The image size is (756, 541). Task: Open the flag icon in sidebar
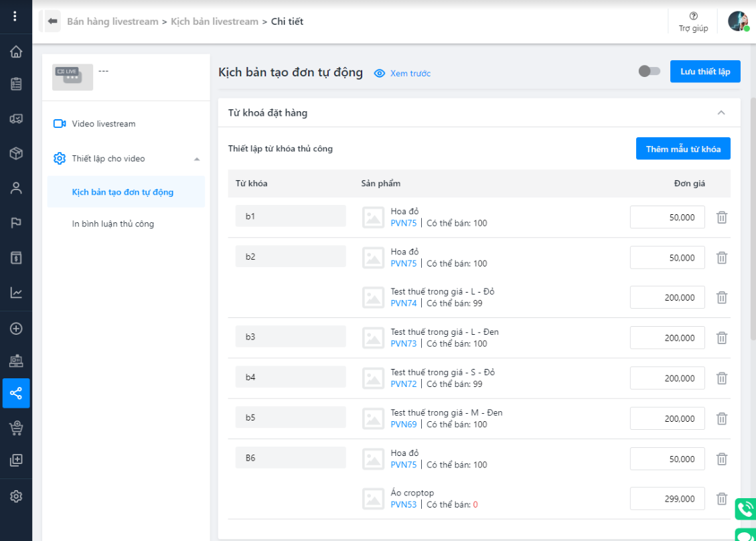(x=16, y=223)
